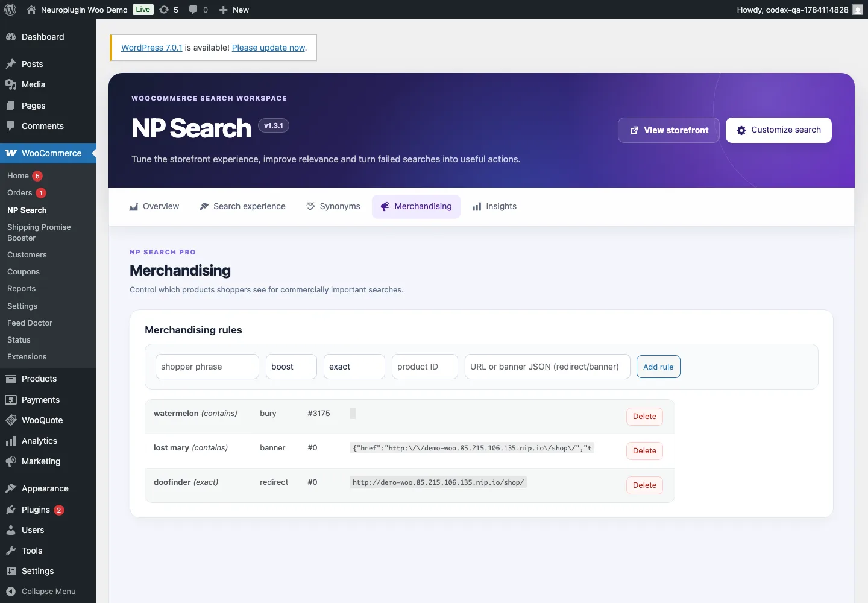Open Shipping Promise Booster submenu item

[x=39, y=232]
